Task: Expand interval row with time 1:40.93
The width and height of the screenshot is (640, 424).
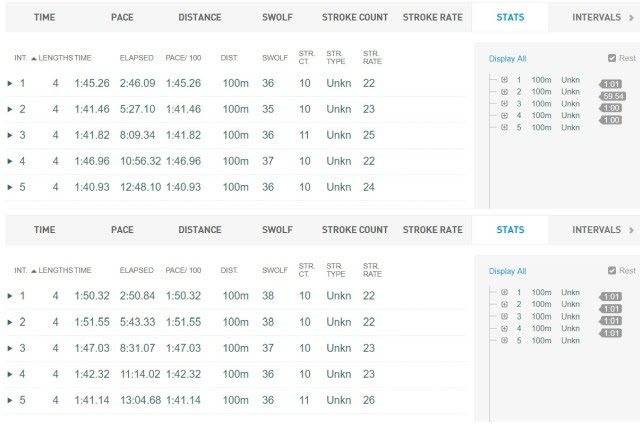Action: click(x=10, y=187)
